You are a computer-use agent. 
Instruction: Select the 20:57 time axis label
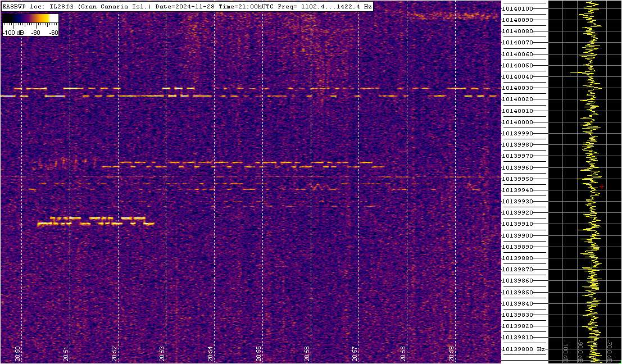(x=355, y=354)
